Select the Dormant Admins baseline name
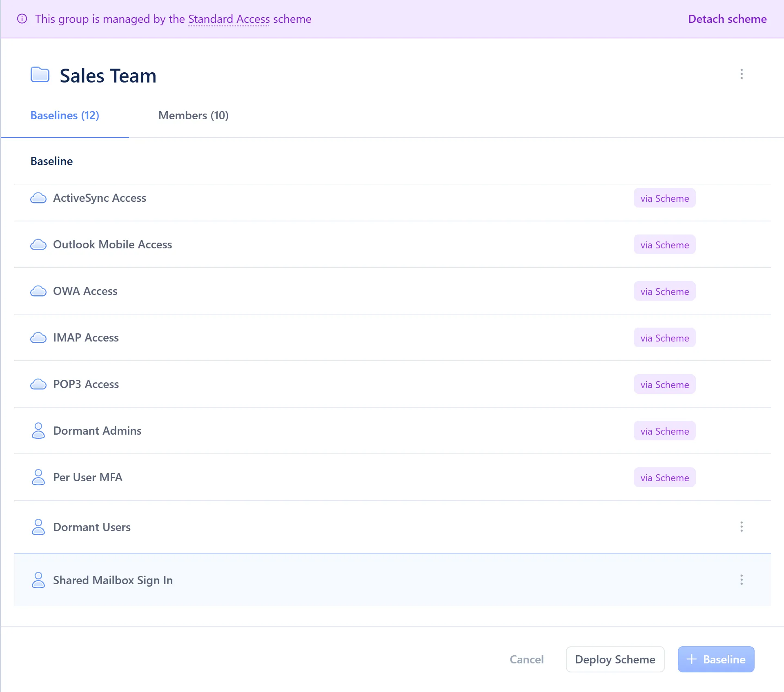Screen dimensions: 784x692 pos(97,431)
